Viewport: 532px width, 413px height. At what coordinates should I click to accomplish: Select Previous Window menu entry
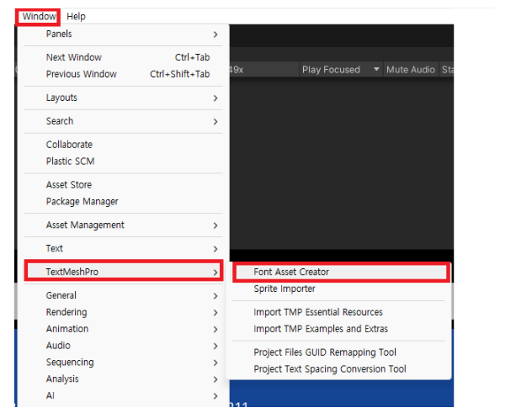(x=124, y=74)
